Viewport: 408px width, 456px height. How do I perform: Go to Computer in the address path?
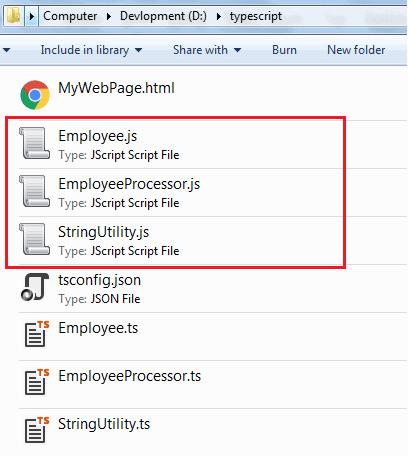(70, 16)
